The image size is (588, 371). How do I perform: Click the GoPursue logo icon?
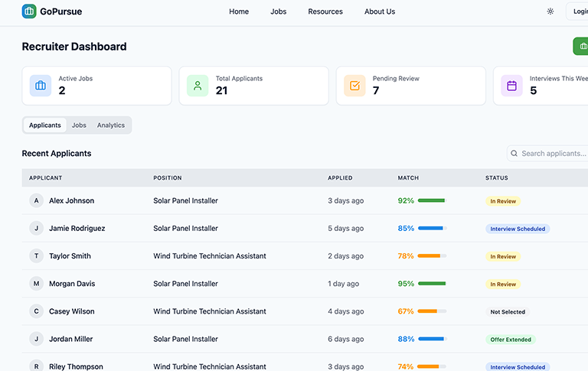pyautogui.click(x=29, y=11)
